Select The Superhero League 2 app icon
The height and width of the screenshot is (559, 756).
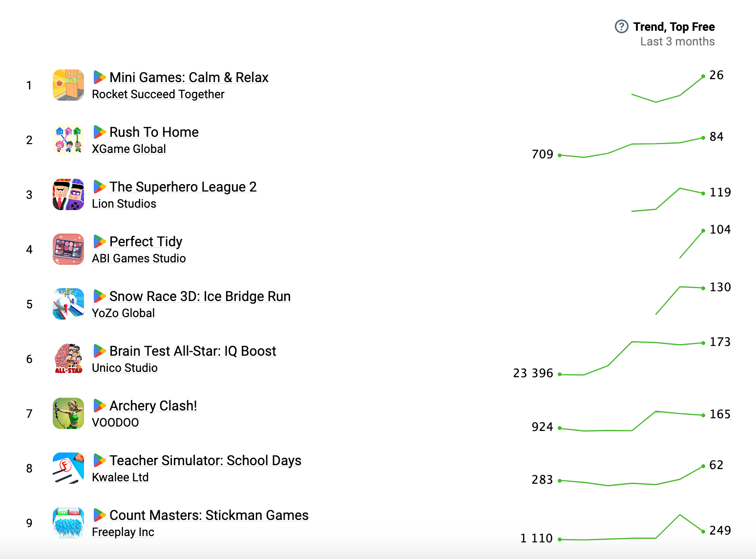tap(68, 194)
